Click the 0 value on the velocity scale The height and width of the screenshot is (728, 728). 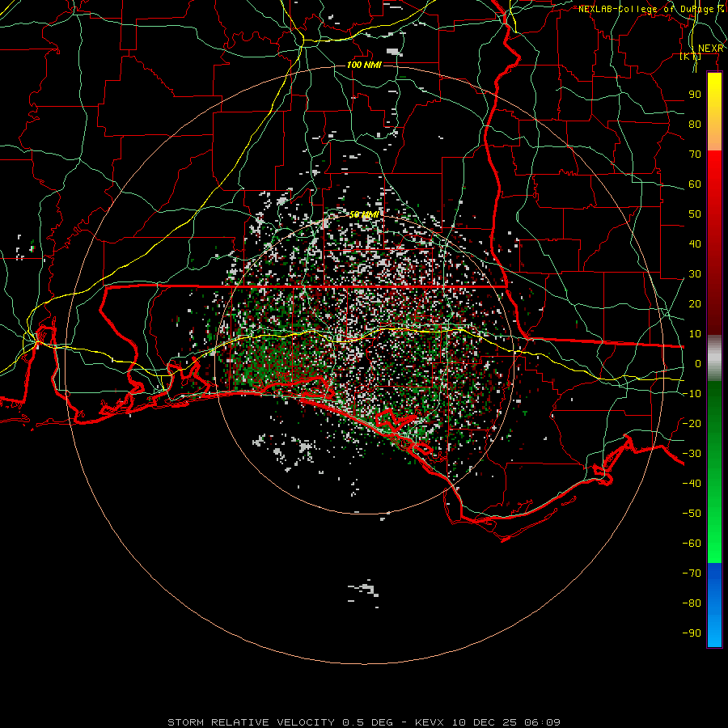[x=698, y=364]
